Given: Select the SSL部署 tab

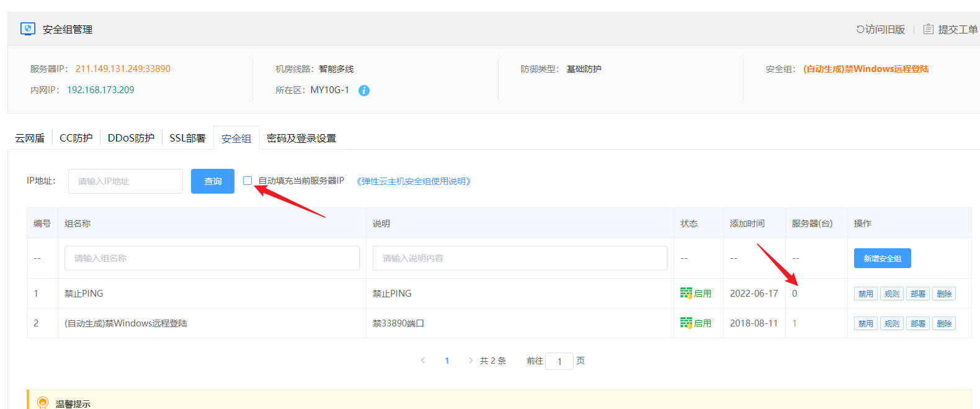Looking at the screenshot, I should coord(187,138).
